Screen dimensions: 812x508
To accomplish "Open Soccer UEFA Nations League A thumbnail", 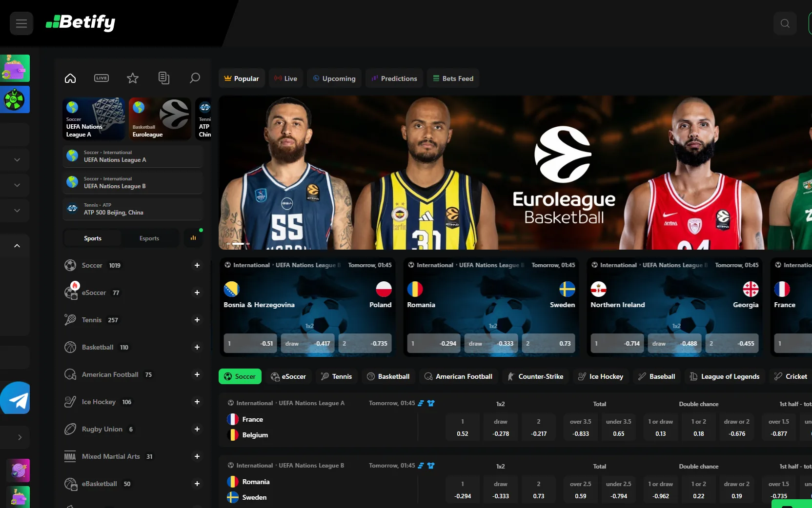I will pos(94,119).
